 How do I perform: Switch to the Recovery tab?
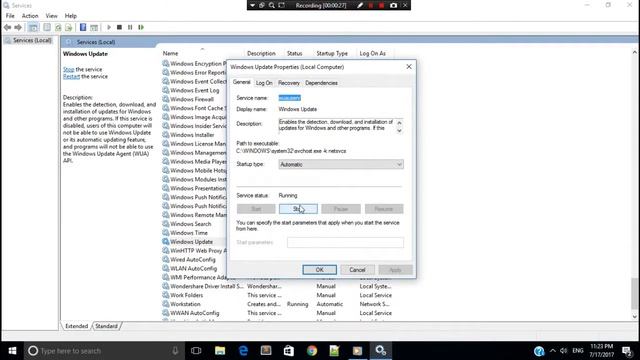289,83
